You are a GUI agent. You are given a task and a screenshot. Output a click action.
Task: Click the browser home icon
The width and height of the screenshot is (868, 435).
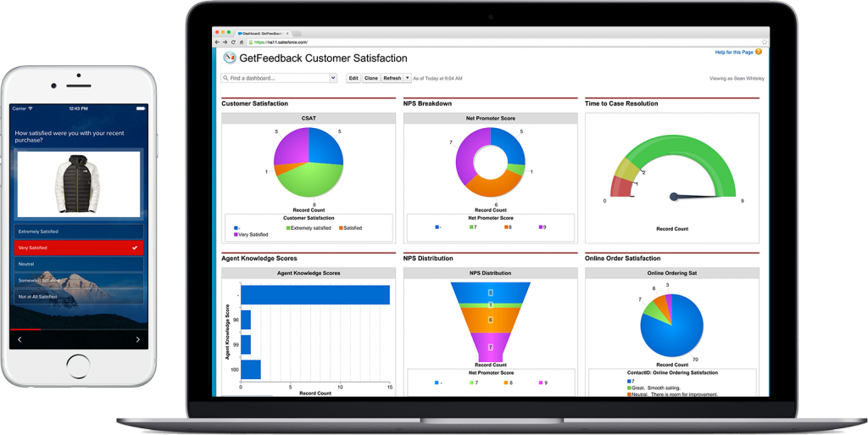point(242,42)
